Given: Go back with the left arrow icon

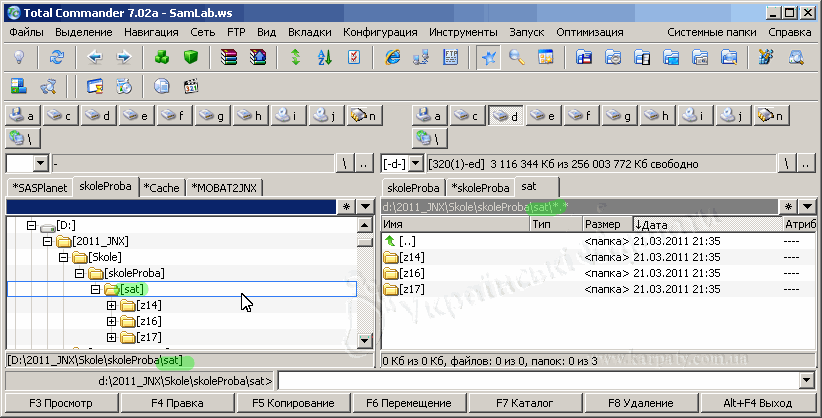Looking at the screenshot, I should (x=95, y=57).
